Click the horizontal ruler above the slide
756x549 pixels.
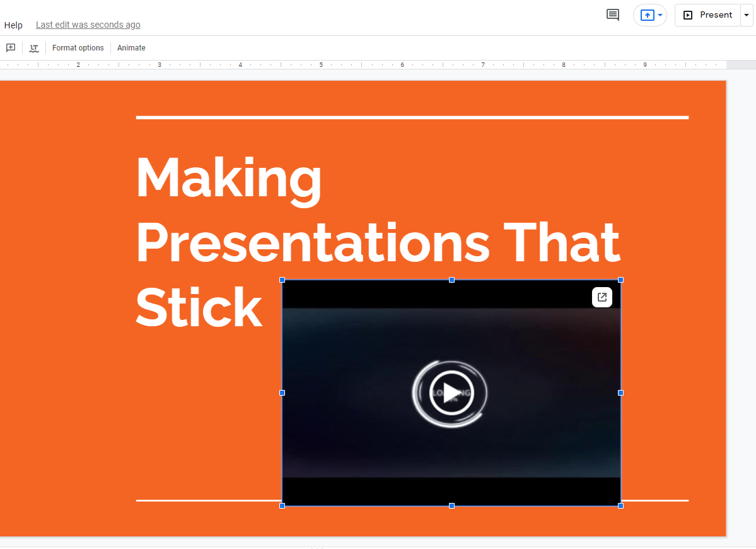pos(363,64)
